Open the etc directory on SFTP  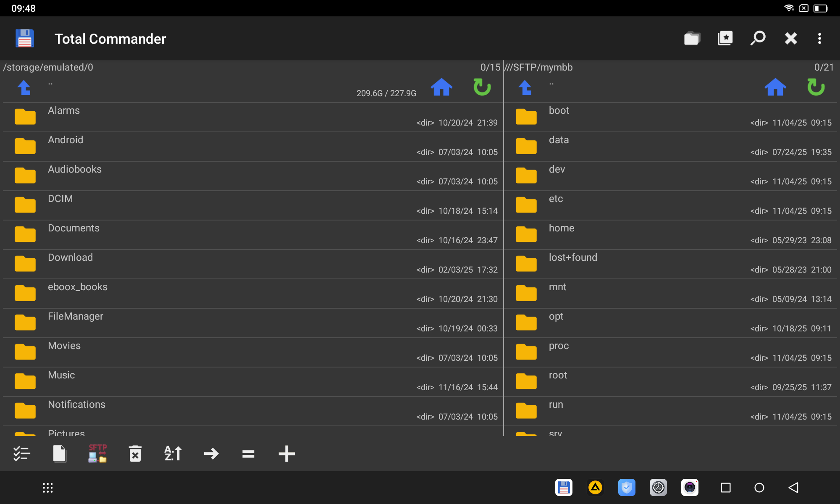click(x=556, y=199)
